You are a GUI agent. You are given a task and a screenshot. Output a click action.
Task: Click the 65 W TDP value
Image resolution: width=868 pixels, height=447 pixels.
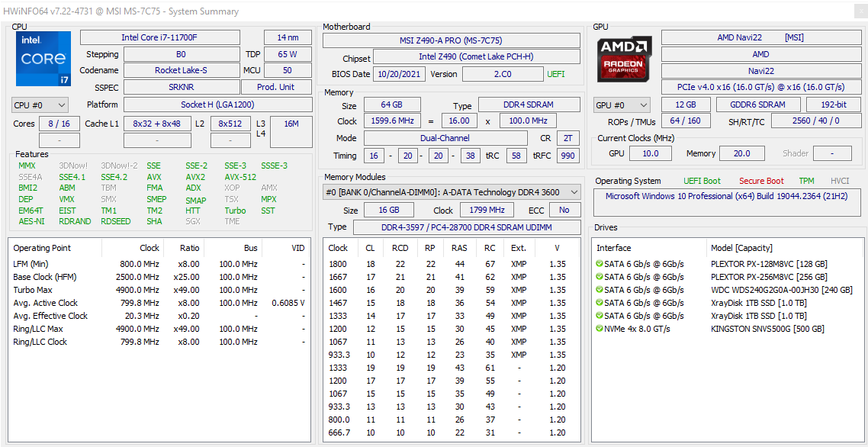(288, 54)
